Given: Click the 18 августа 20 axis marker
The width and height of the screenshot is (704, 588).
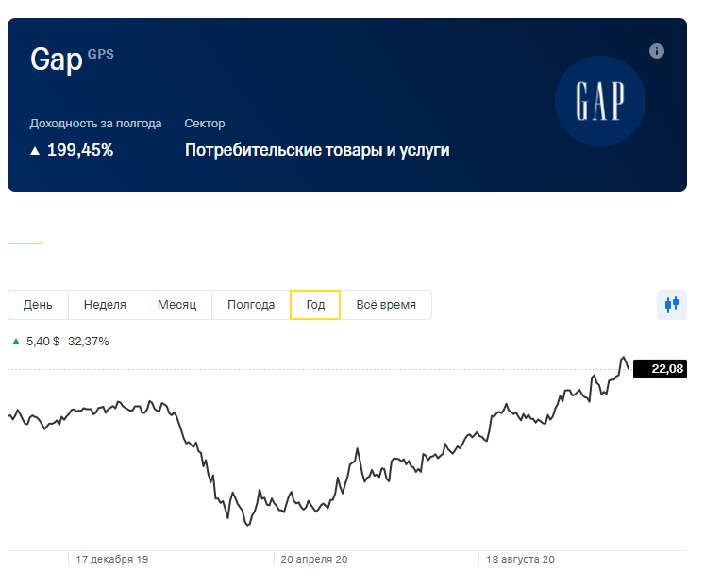Looking at the screenshot, I should [x=520, y=560].
